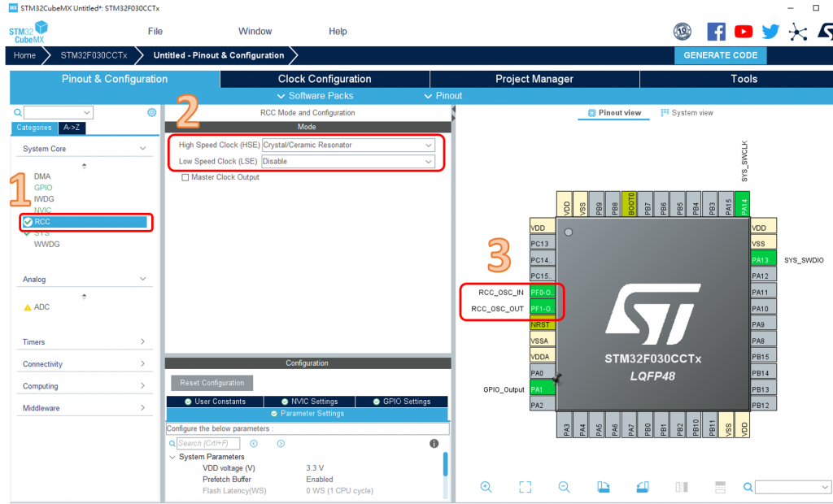Fit the chip to the view area

tap(525, 487)
